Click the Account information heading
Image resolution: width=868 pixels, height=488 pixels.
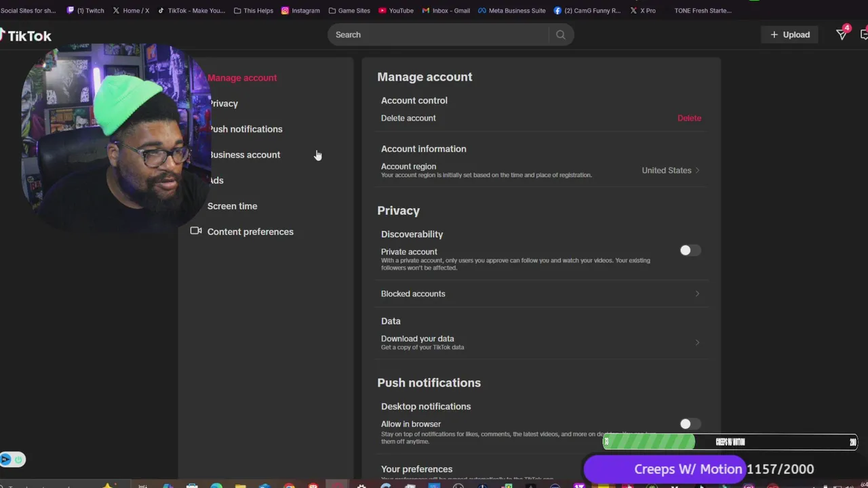click(423, 149)
